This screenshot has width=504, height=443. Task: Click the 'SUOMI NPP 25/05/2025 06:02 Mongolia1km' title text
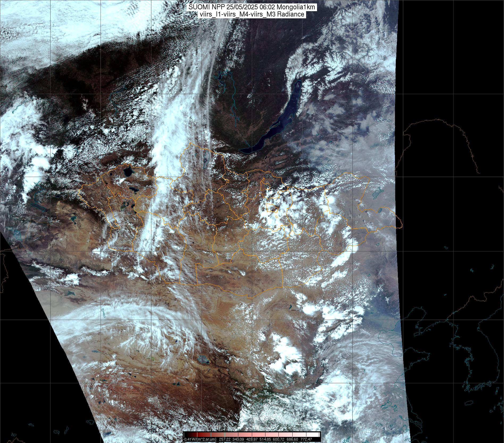click(x=252, y=7)
